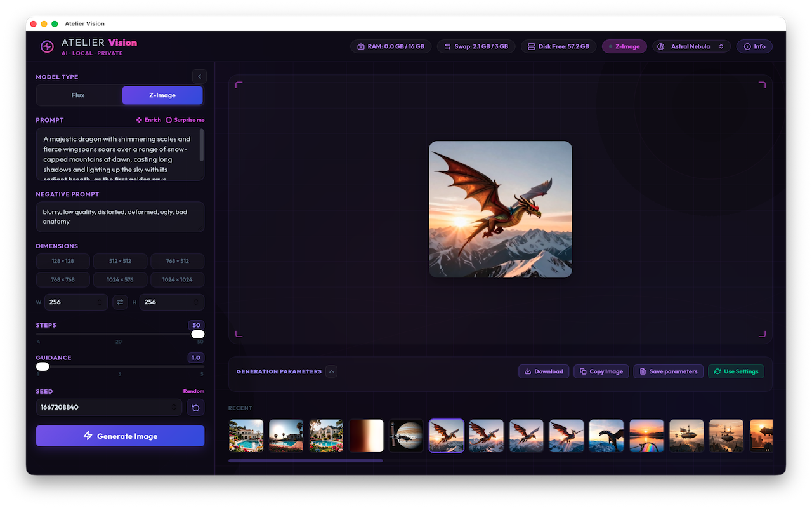Choose the 128 × 128 dimension preset
Screen dimensions: 812x508
pyautogui.click(x=63, y=261)
